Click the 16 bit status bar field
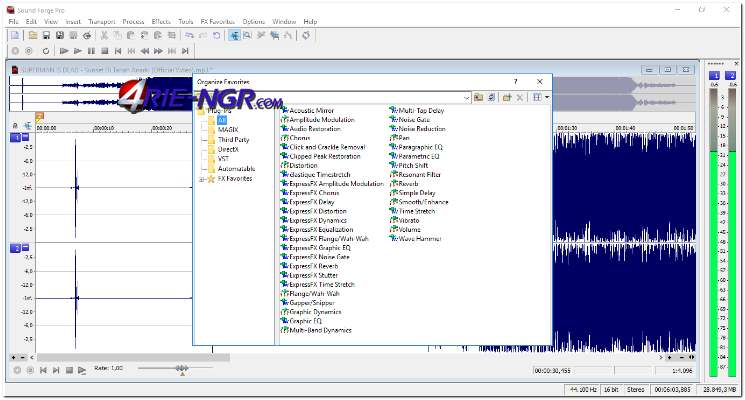Screen dimensions: 745x400 611,390
